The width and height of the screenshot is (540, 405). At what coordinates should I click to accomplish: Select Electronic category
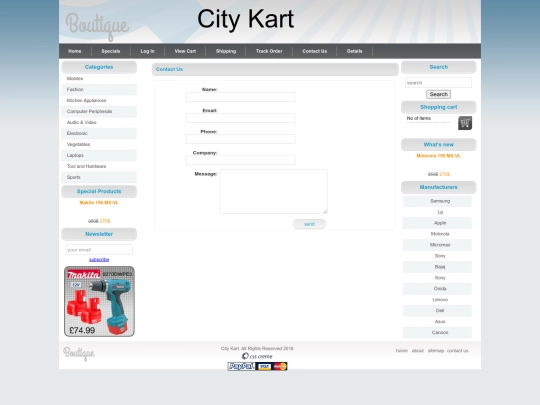pos(99,133)
